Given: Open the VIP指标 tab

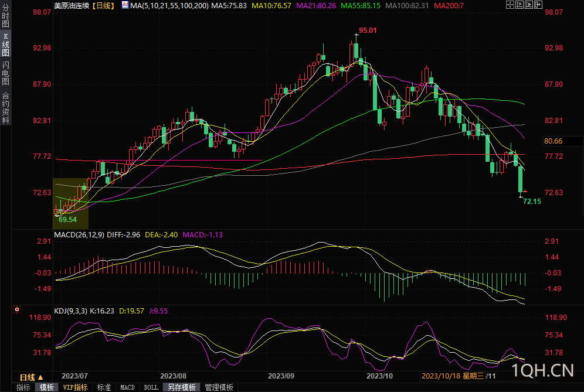Looking at the screenshot, I should pos(75,387).
